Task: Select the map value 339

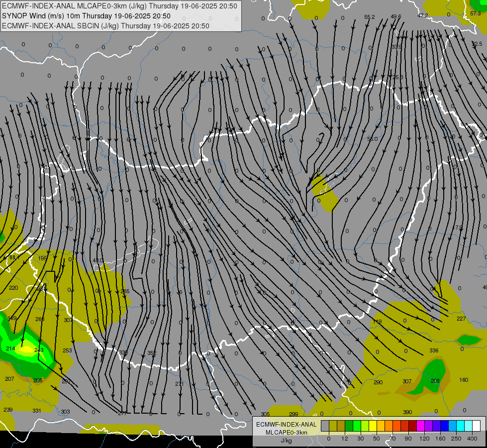Action: click(123, 352)
